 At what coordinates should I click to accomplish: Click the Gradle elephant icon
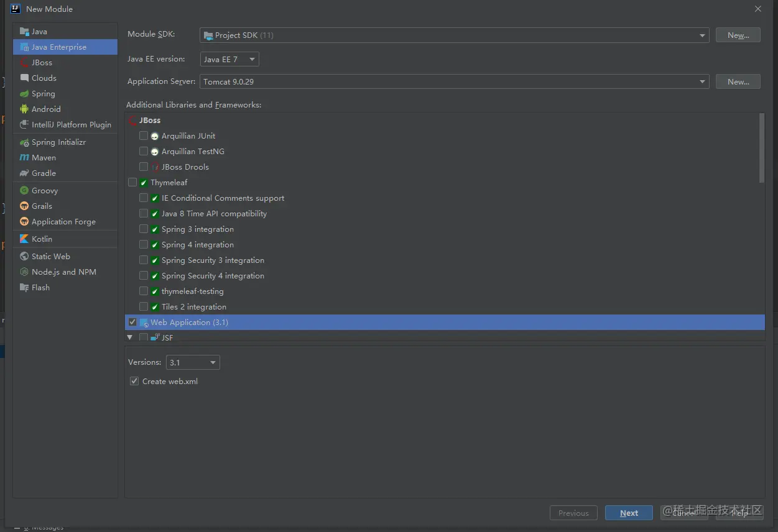[x=24, y=173]
